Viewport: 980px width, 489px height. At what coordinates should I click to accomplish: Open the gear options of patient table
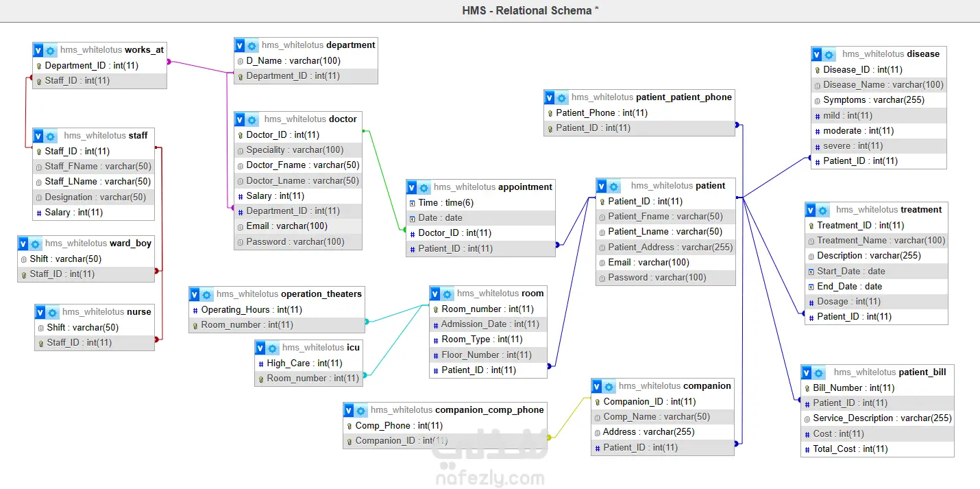pos(614,186)
